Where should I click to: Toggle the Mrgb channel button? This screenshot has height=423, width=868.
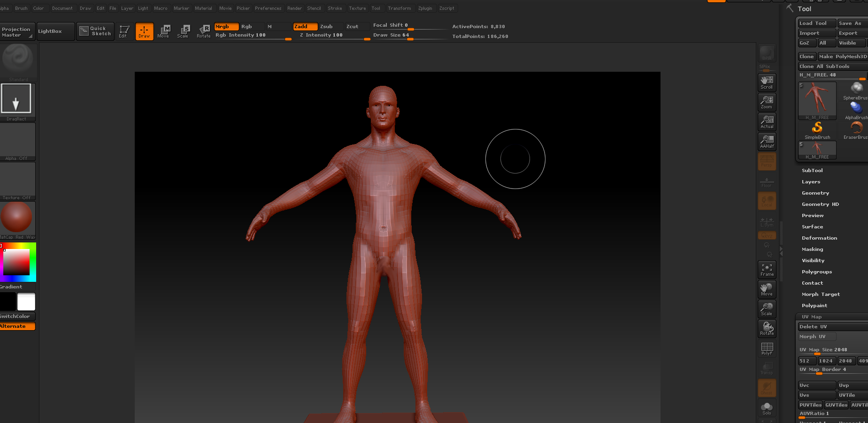(226, 27)
